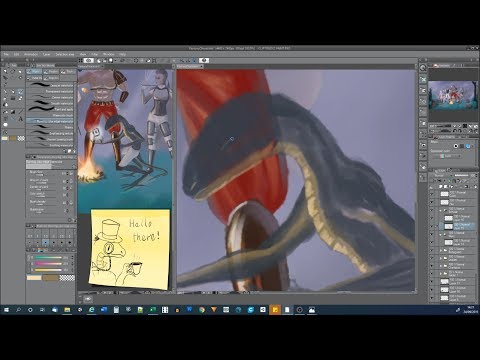Select the Text tool with the A icon
Viewport: 480px width, 360px height.
click(20, 119)
